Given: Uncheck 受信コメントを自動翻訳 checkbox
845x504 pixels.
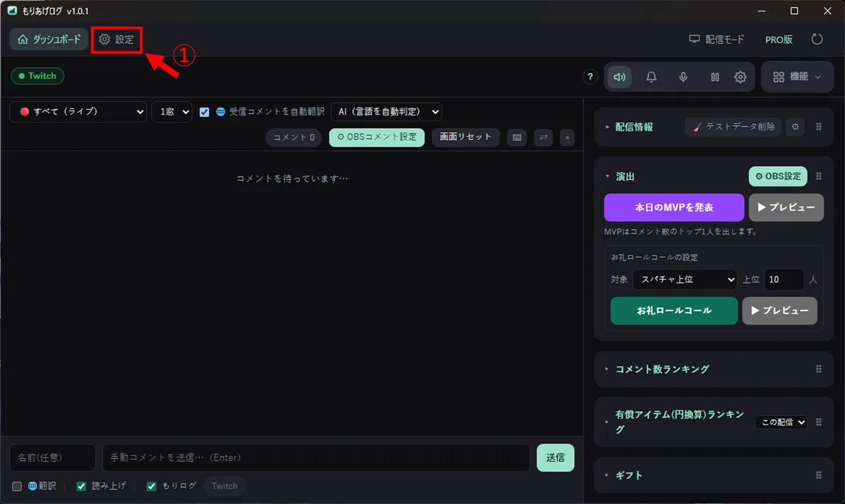Looking at the screenshot, I should [x=205, y=112].
